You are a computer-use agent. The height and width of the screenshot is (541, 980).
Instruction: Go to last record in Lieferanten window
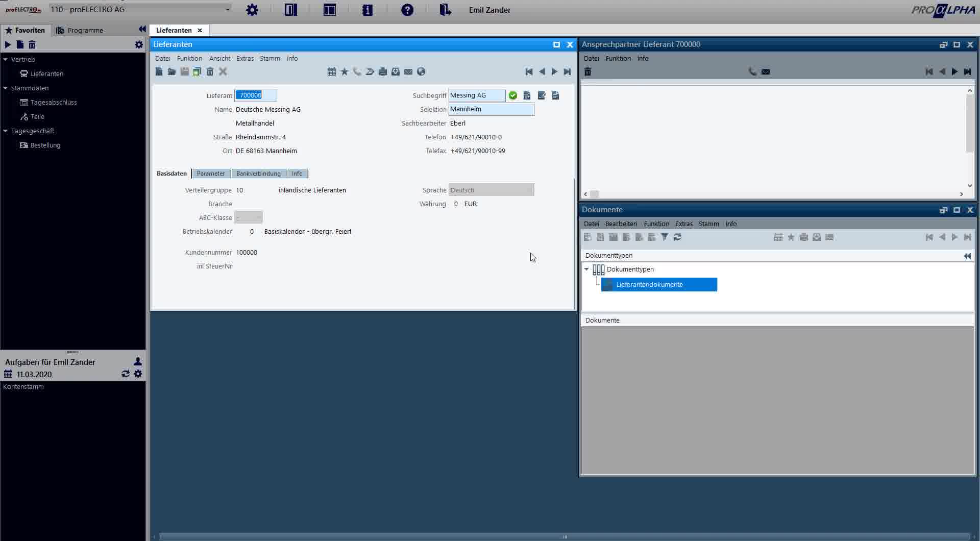(x=567, y=71)
